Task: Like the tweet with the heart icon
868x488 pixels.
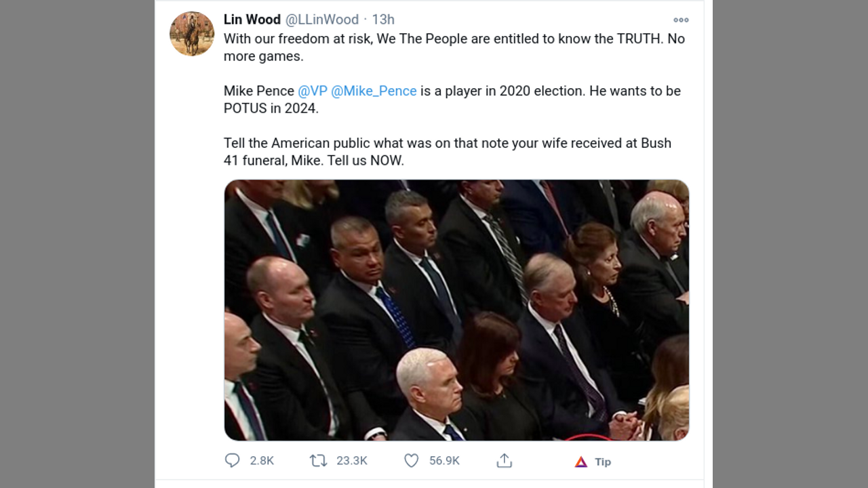Action: 411,461
